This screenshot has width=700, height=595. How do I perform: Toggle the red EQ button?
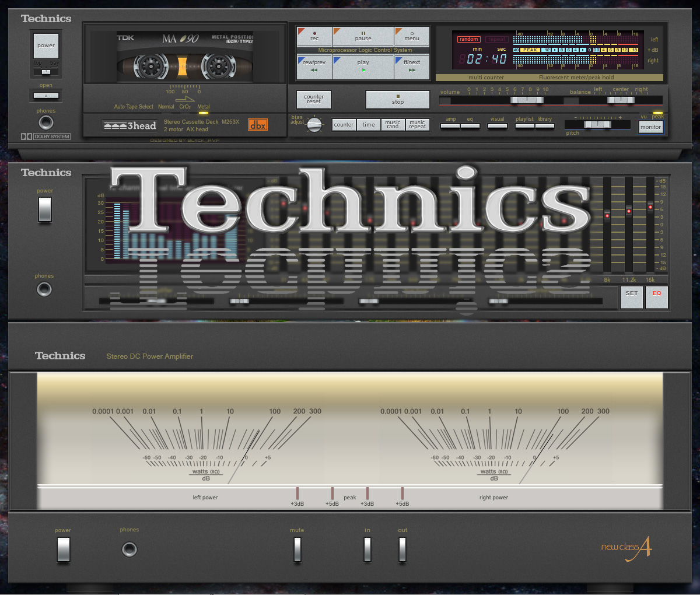tap(657, 297)
